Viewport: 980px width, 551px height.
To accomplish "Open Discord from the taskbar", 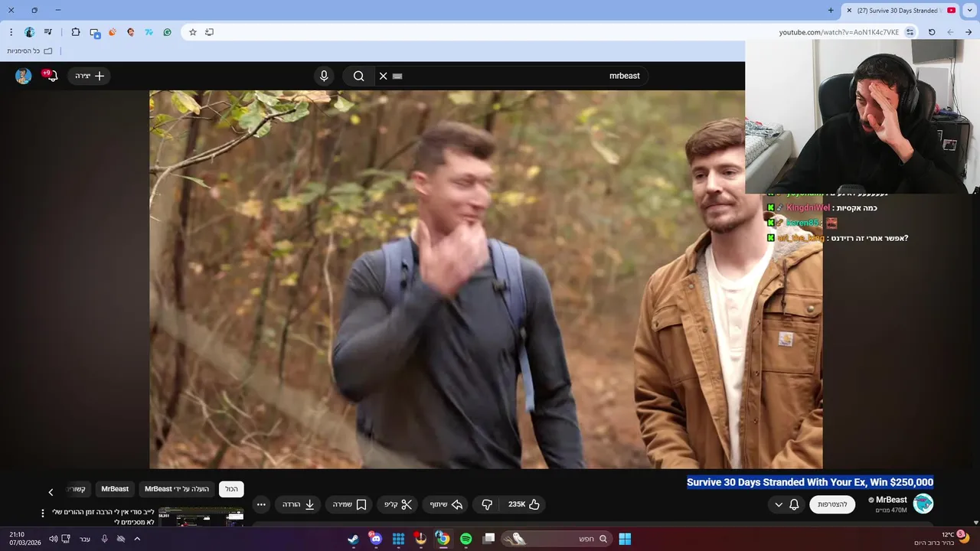I will coord(375,539).
